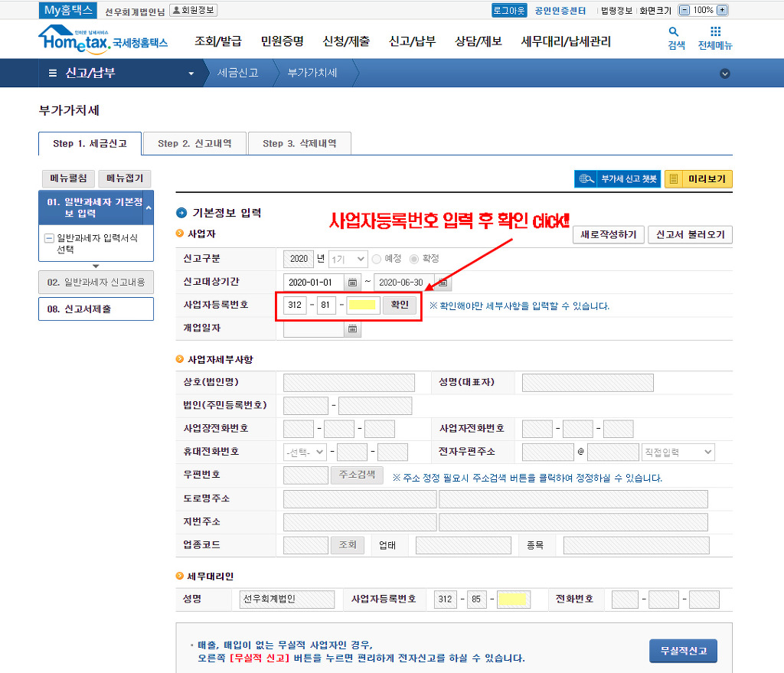
Task: Click the 부가가치세 breadcrumb
Action: tap(312, 73)
